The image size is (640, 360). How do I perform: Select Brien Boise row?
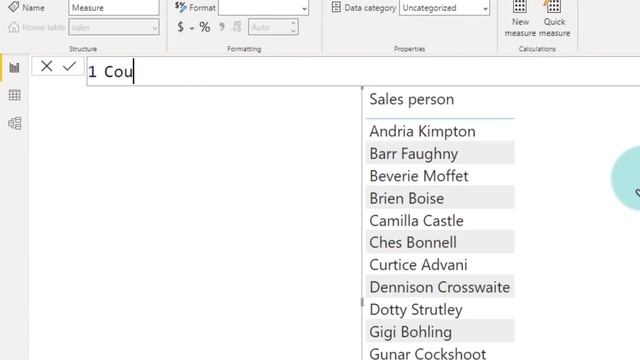click(440, 198)
